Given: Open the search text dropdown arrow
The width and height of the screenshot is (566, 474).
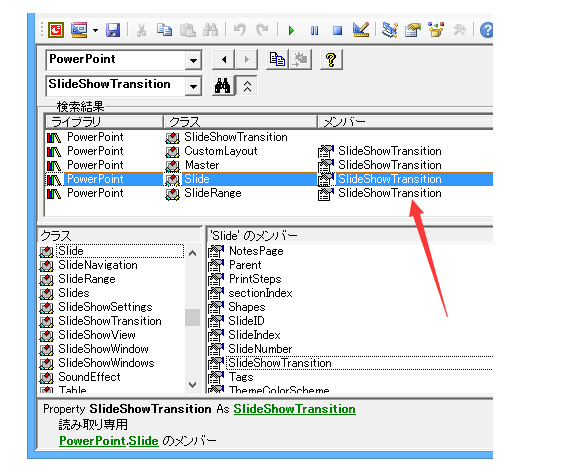Looking at the screenshot, I should tap(193, 86).
